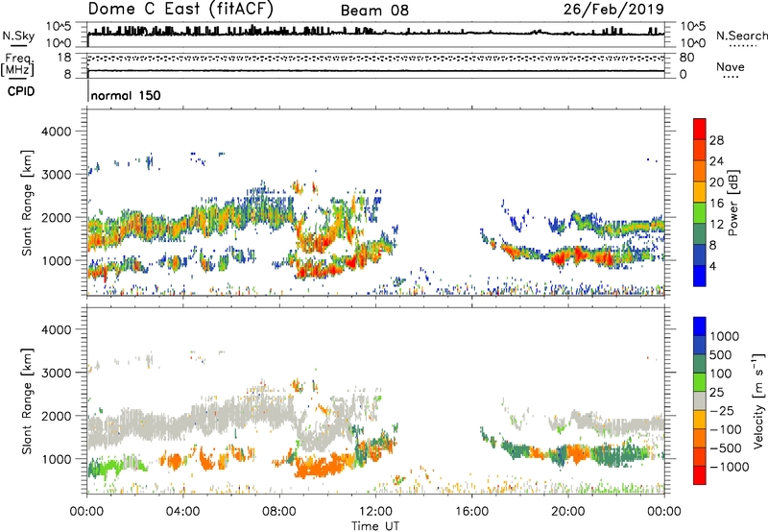Click the '4000' range tick in power panel
This screenshot has height=532, width=768.
point(57,132)
